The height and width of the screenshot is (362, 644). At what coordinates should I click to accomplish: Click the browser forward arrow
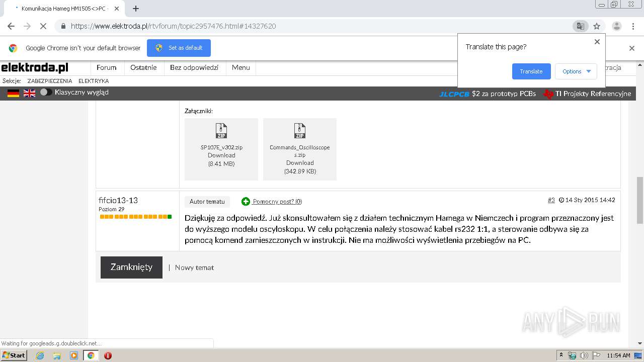pos(27,26)
